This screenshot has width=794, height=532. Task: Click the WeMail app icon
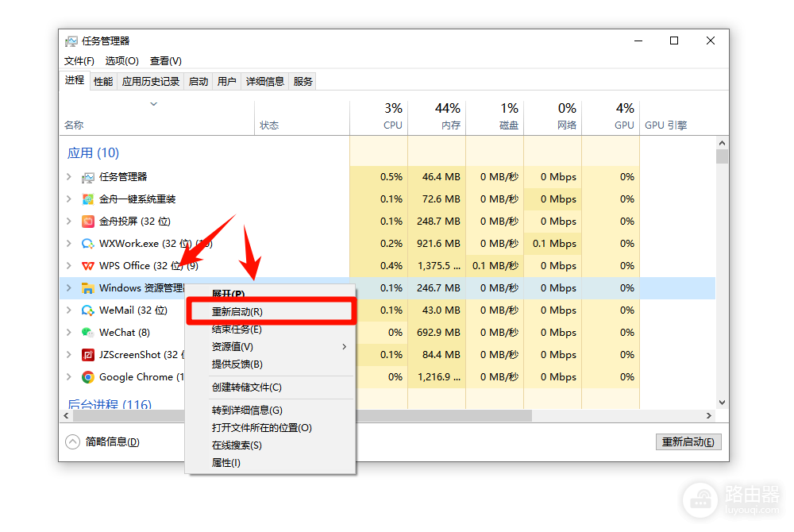(x=87, y=310)
